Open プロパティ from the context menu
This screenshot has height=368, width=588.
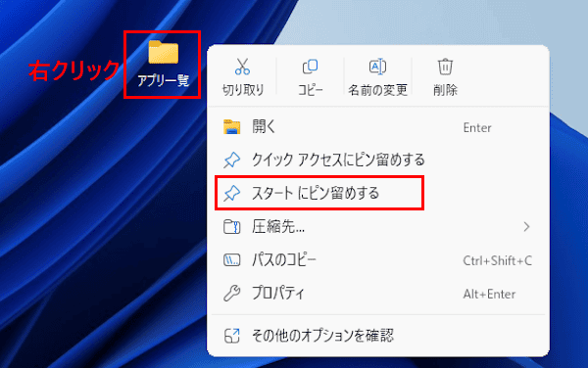pos(378,294)
